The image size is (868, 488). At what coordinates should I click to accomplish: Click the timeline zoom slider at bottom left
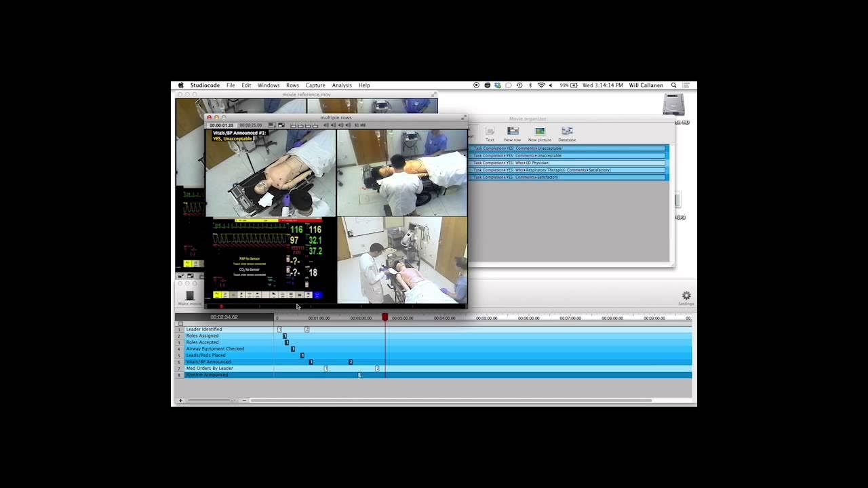[x=210, y=400]
